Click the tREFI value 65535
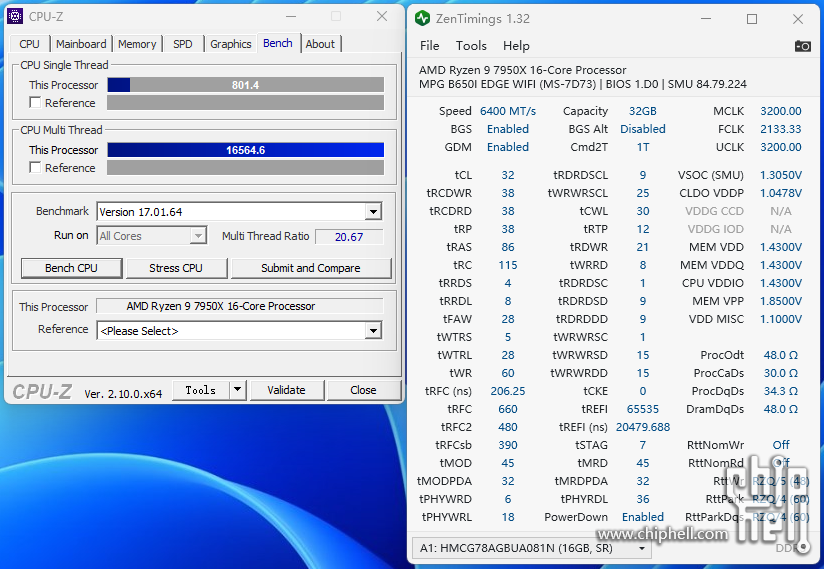 click(643, 409)
